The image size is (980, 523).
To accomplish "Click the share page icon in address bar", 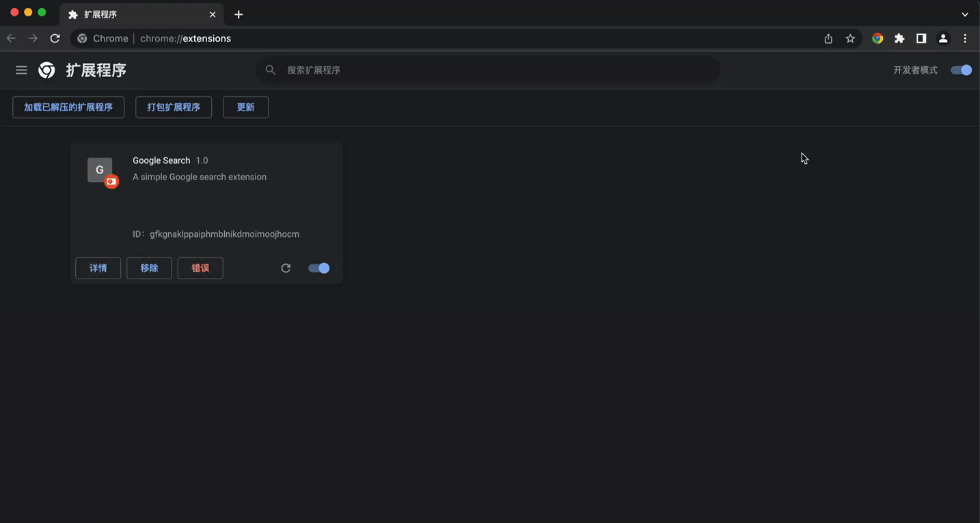I will [x=828, y=39].
